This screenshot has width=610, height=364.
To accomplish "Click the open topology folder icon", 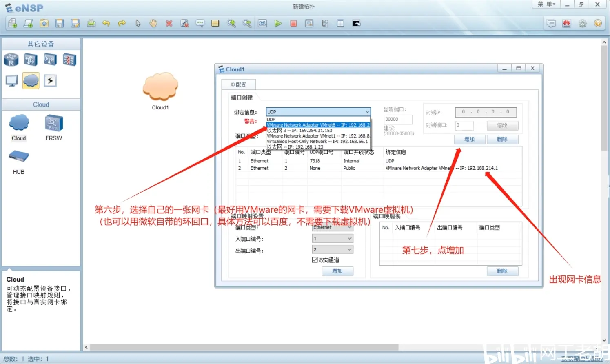I will (44, 23).
